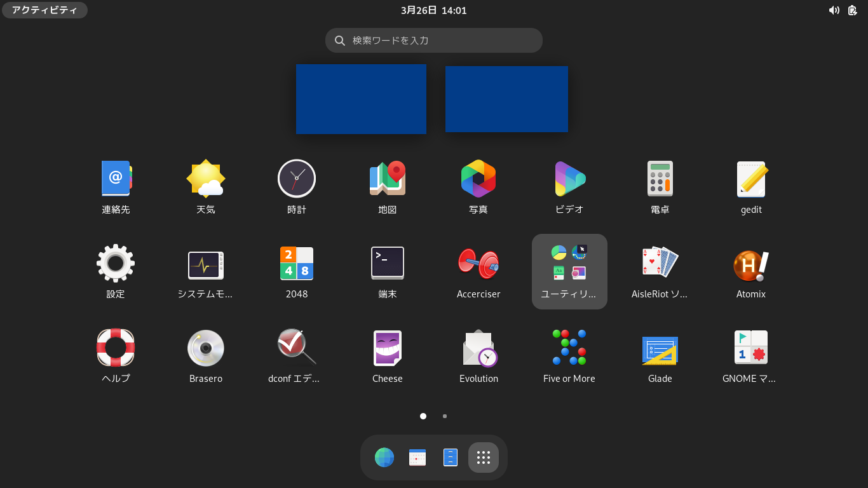Go to the second app page via the dim dot

[445, 416]
